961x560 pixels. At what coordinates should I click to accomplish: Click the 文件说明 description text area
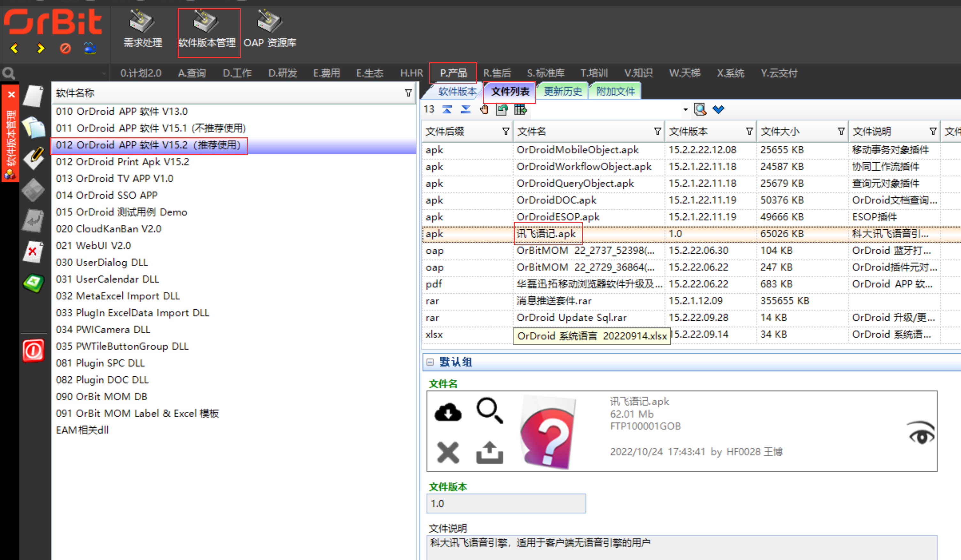pos(682,548)
